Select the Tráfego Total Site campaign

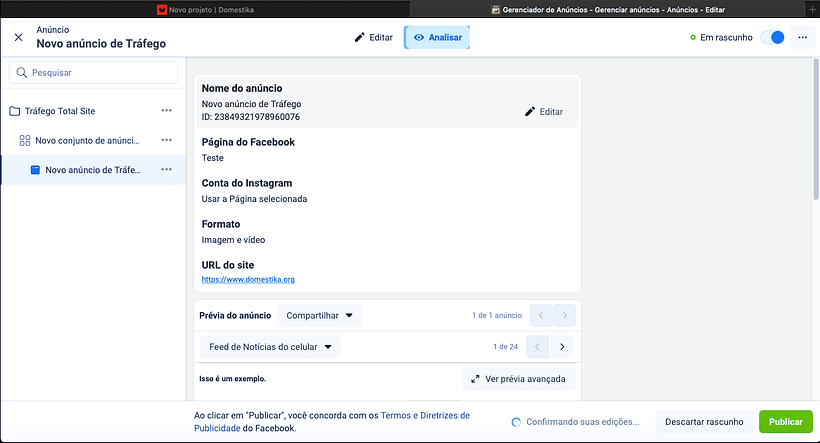pyautogui.click(x=60, y=111)
